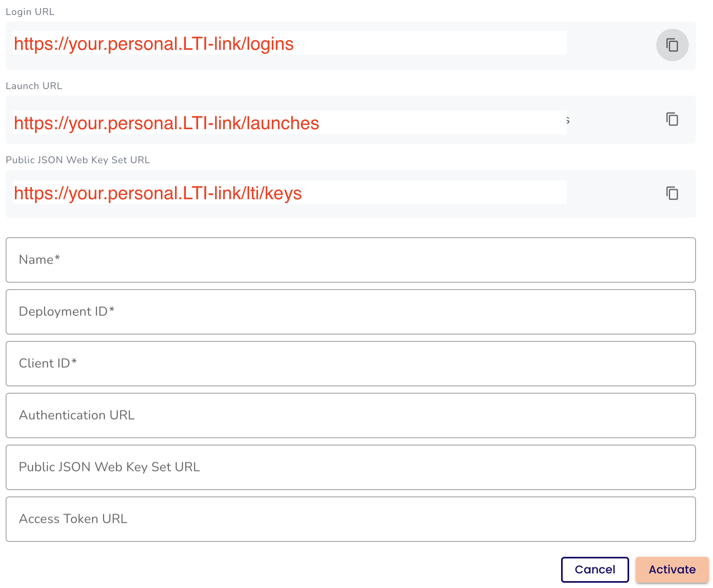Focus the Access Token URL field

pyautogui.click(x=351, y=519)
